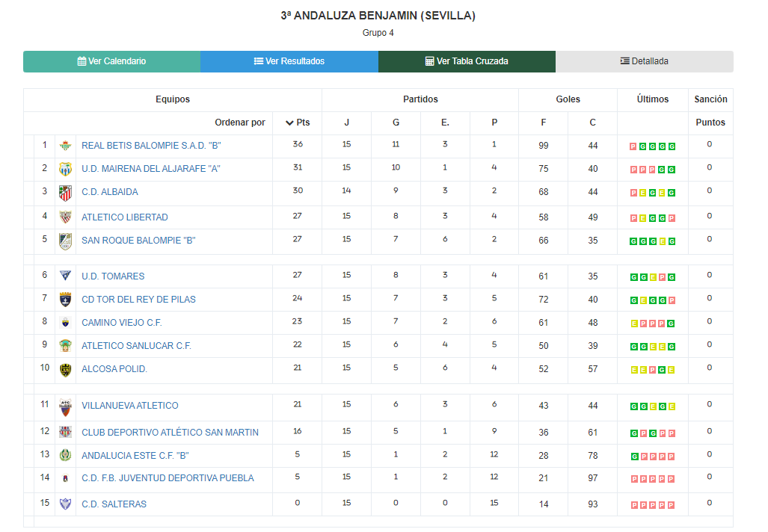Click the J column header
Viewport: 768px width, 532px height.
pos(347,123)
